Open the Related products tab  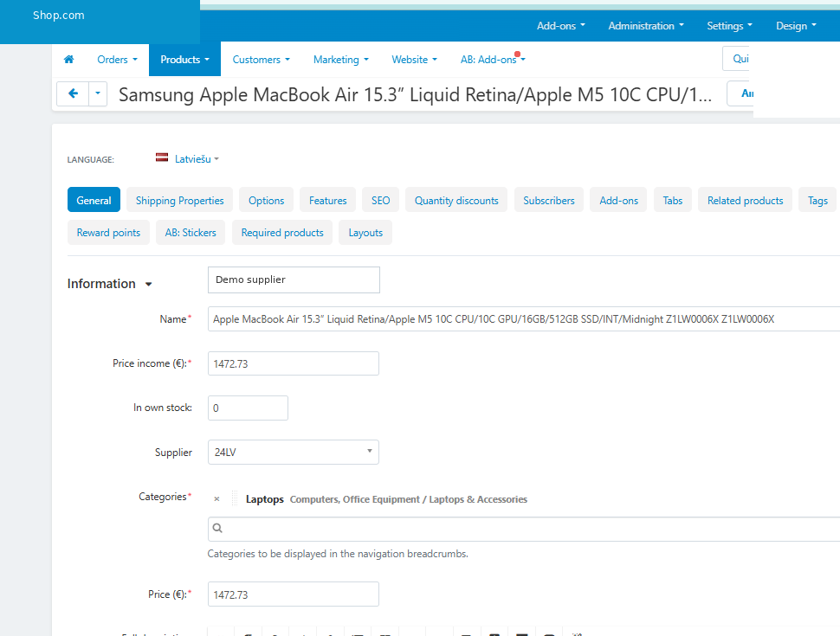[x=745, y=200]
